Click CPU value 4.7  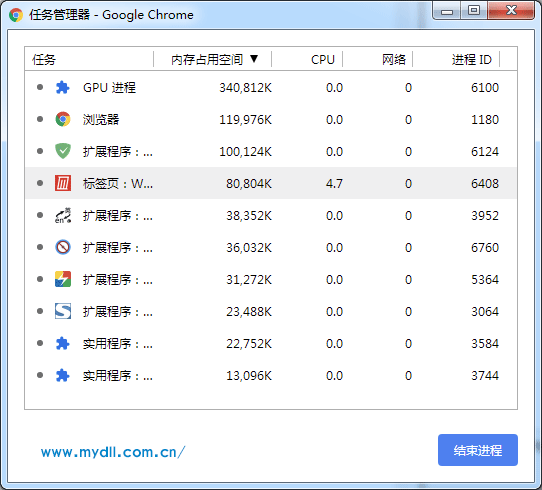(334, 183)
